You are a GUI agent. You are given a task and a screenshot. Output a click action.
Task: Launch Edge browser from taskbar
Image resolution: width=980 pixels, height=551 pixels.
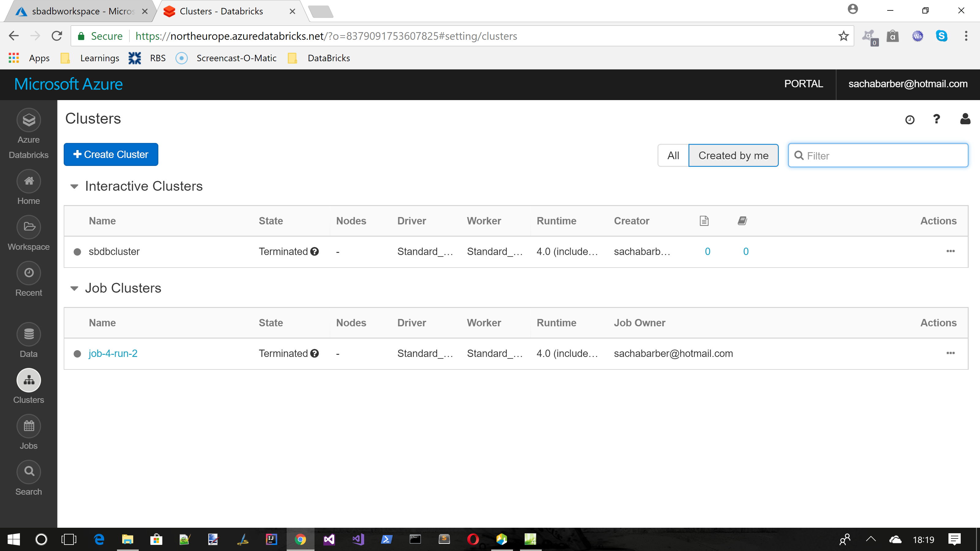pos(99,539)
